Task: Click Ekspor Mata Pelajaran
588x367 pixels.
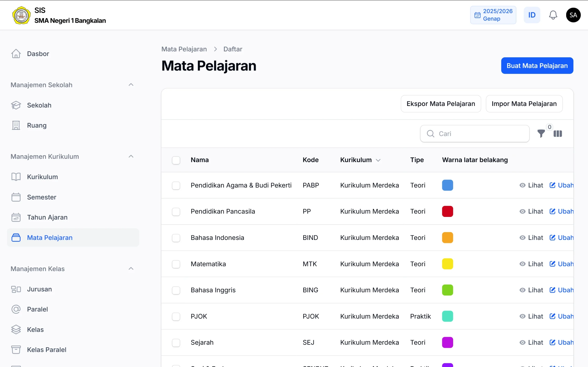Action: click(x=441, y=104)
